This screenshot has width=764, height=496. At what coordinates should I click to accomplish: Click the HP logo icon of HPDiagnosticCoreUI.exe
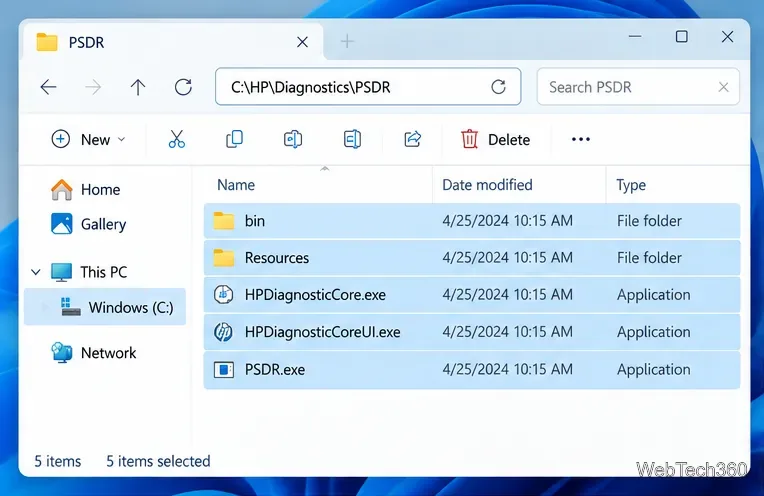pyautogui.click(x=223, y=332)
